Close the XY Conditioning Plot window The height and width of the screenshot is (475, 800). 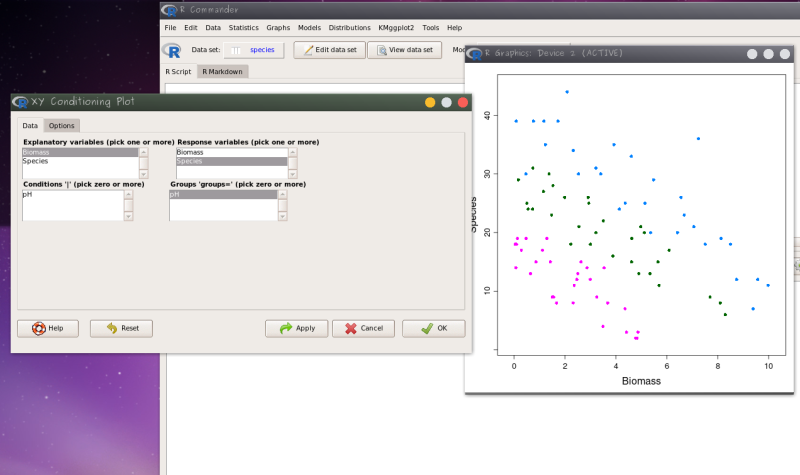point(463,102)
